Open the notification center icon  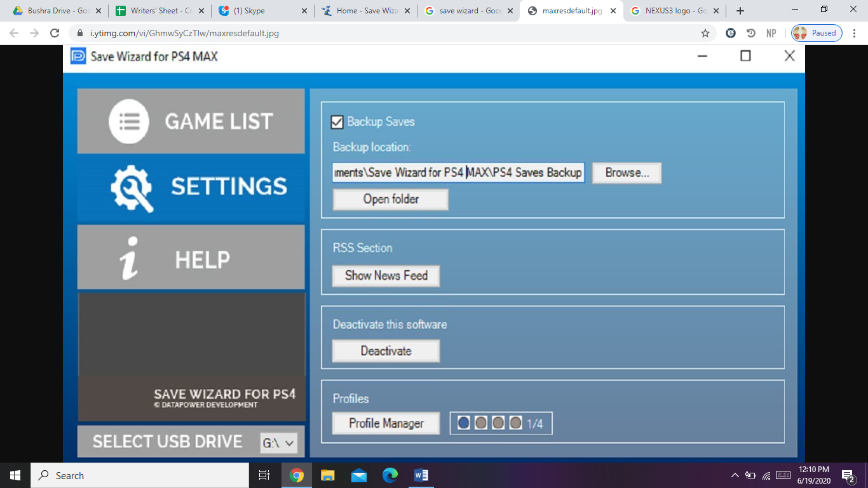tap(848, 475)
